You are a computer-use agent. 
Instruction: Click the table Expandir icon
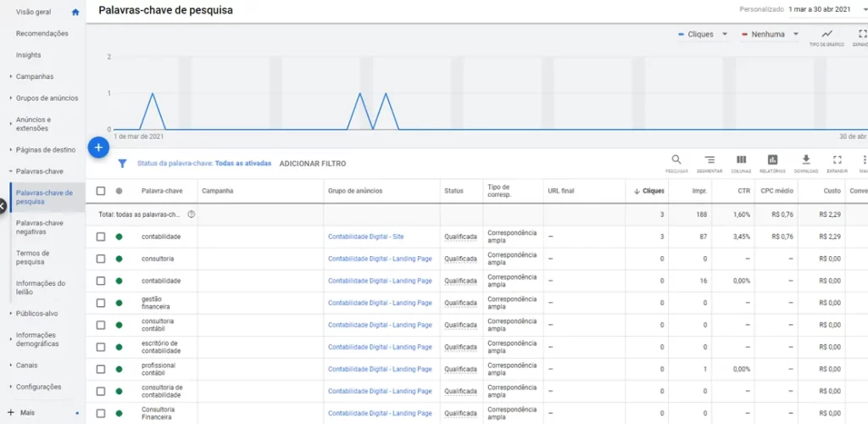click(x=837, y=162)
